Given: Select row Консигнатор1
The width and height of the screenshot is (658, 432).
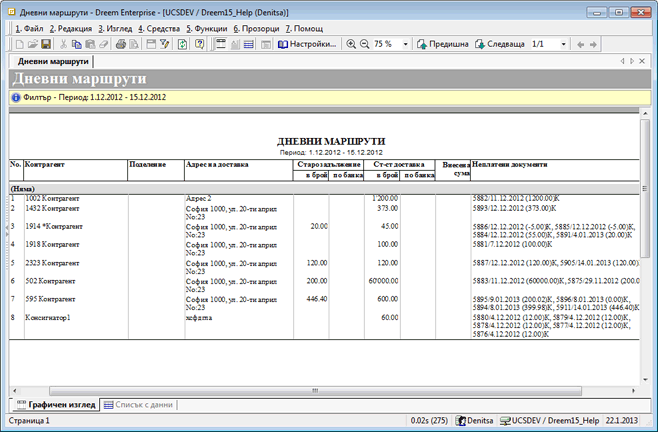Looking at the screenshot, I should click(324, 326).
